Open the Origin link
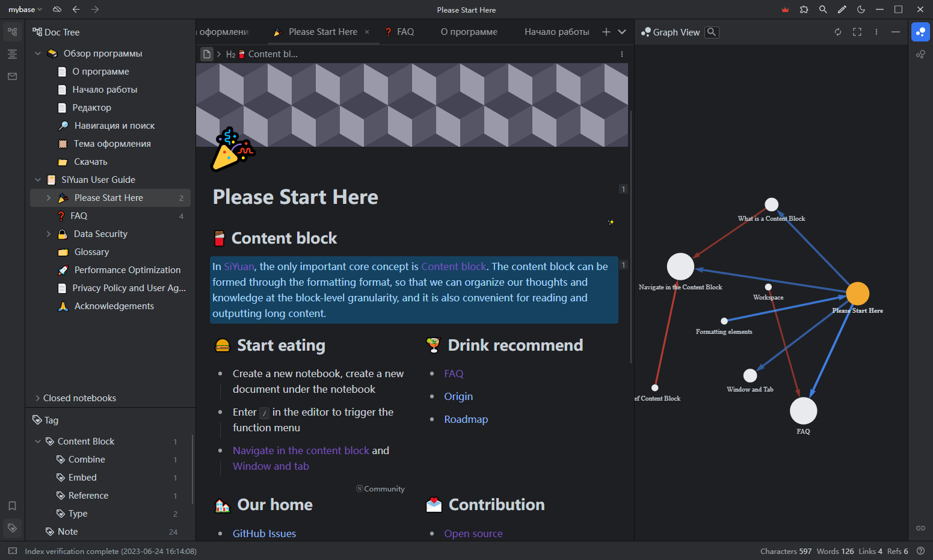This screenshot has height=560, width=933. point(458,396)
